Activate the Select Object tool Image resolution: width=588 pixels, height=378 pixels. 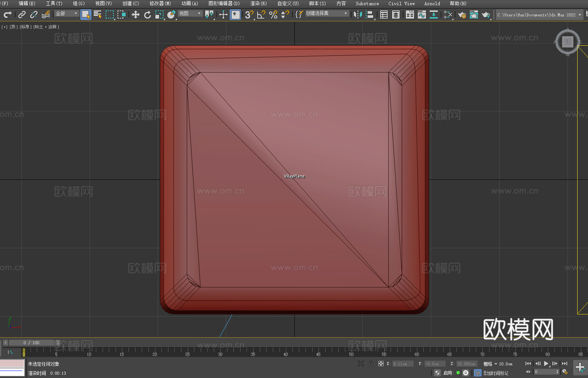tap(86, 14)
